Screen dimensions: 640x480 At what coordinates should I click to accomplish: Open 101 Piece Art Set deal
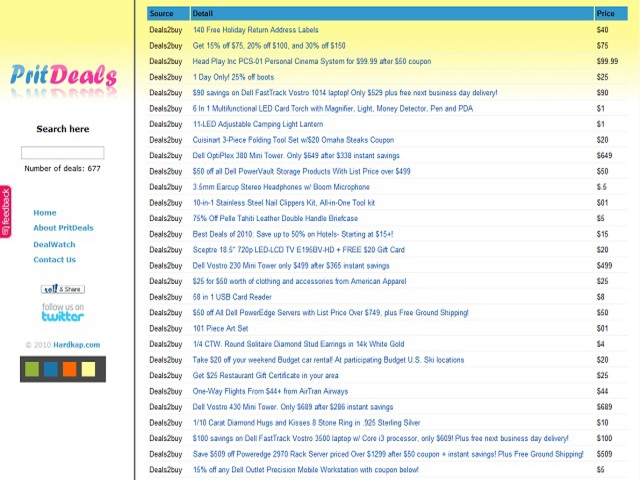tap(220, 329)
